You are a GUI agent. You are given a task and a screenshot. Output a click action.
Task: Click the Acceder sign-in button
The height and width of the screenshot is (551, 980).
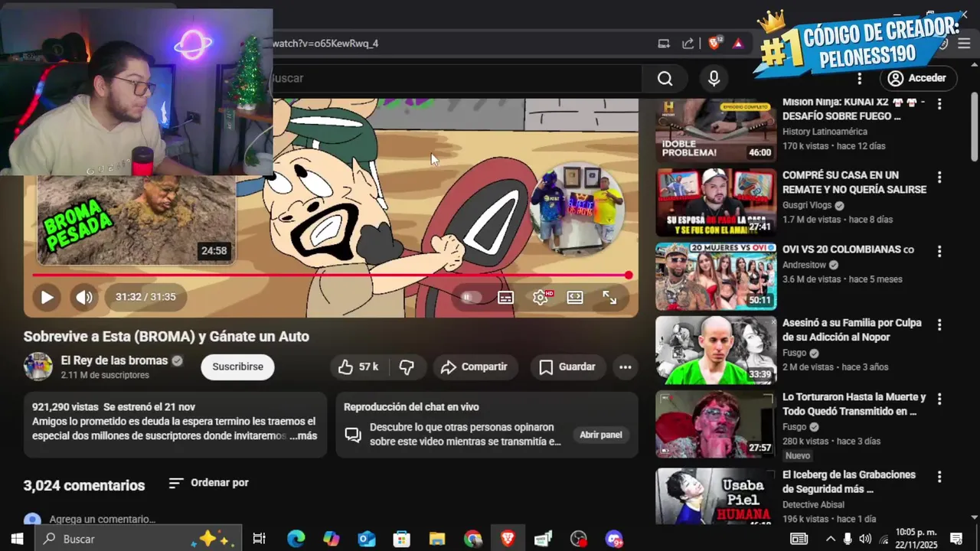pyautogui.click(x=918, y=78)
